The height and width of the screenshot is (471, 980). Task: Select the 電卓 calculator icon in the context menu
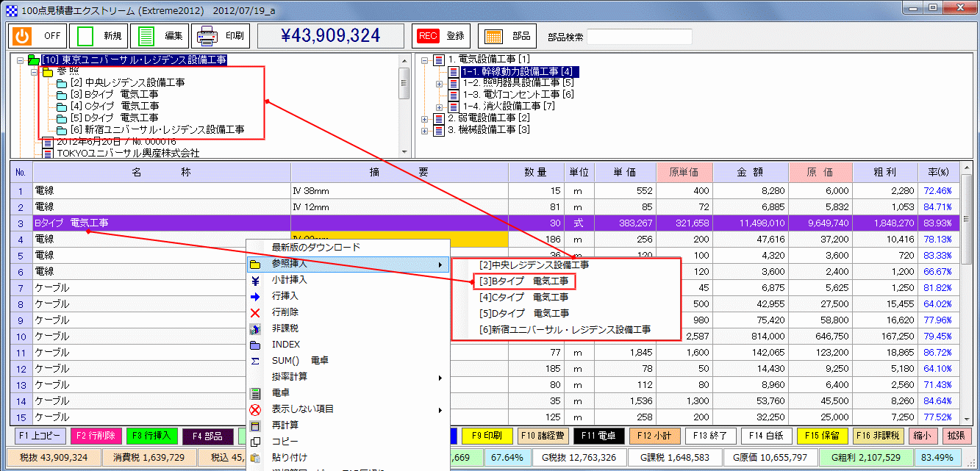(x=255, y=392)
